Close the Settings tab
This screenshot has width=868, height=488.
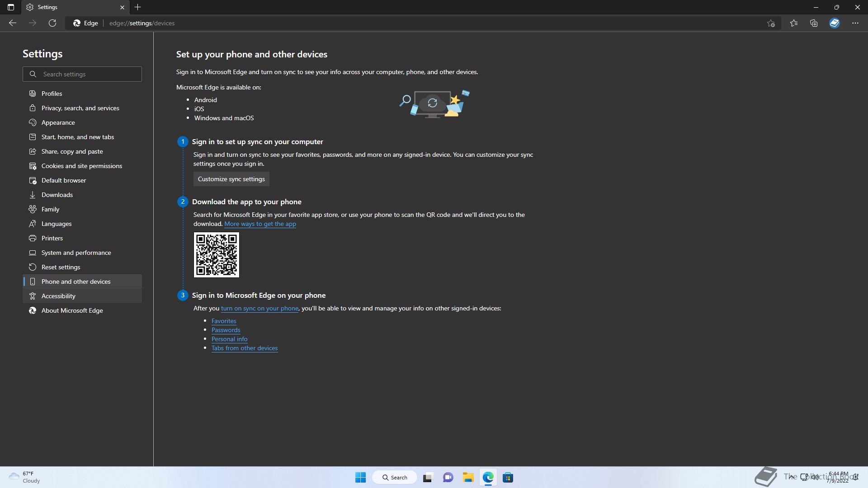click(x=122, y=7)
